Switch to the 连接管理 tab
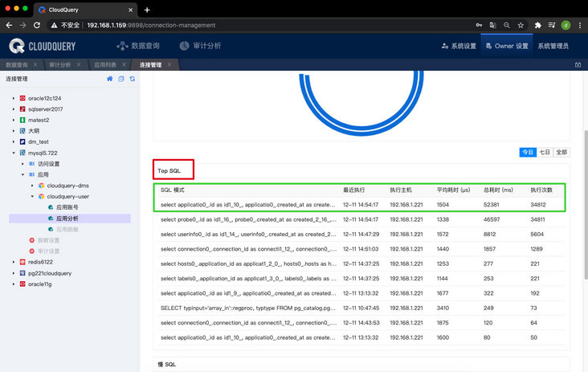 151,65
